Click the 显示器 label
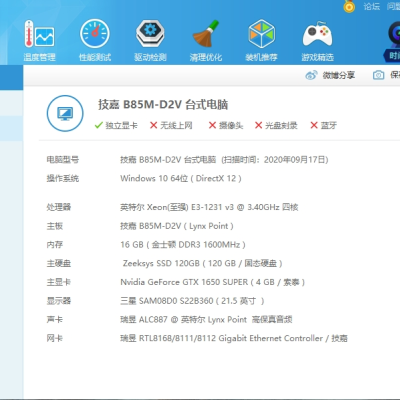The width and height of the screenshot is (400, 400). click(59, 301)
